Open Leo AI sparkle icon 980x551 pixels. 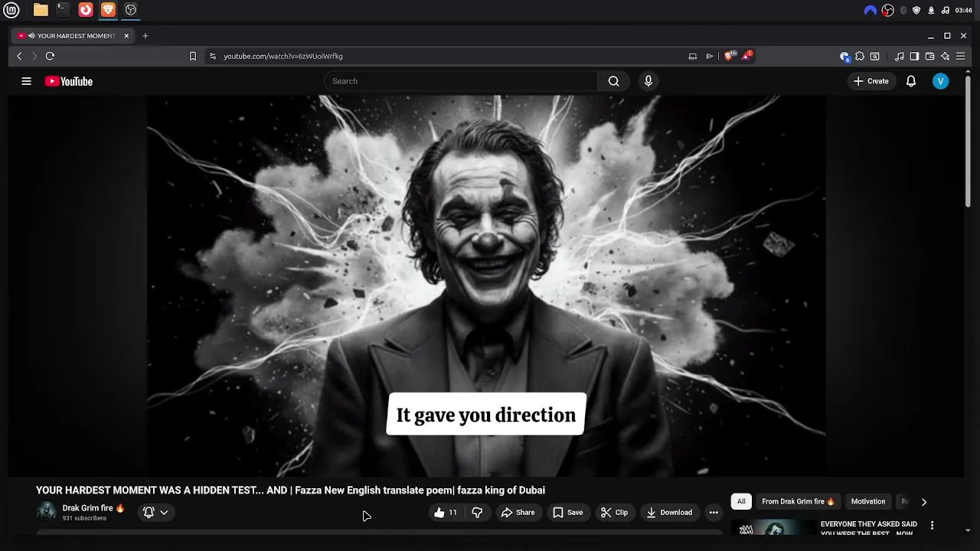[945, 56]
